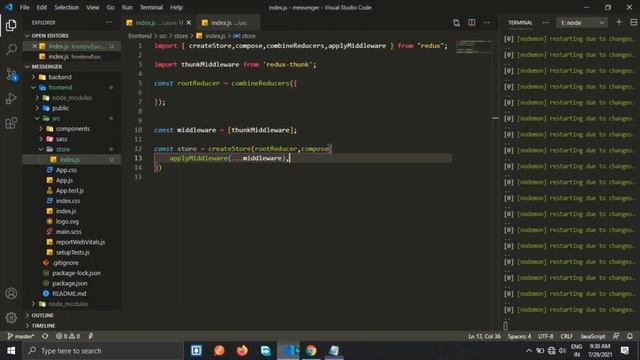Open the terminal selector '1: node' dropdown
Screen dimensions: 640x360
[x=582, y=23]
